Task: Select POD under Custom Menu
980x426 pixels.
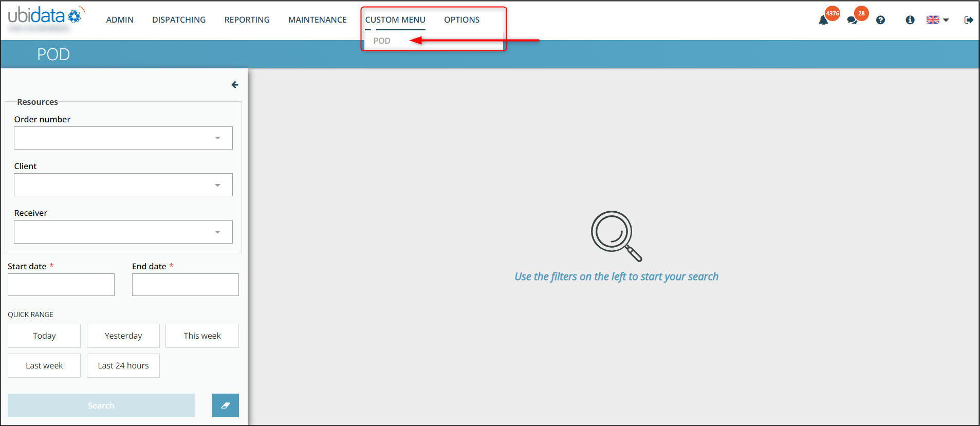Action: 382,41
